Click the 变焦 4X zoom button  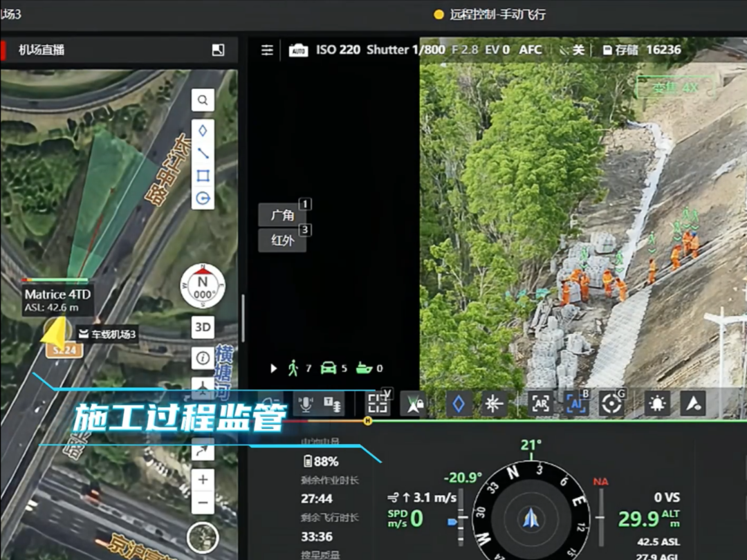tap(675, 88)
